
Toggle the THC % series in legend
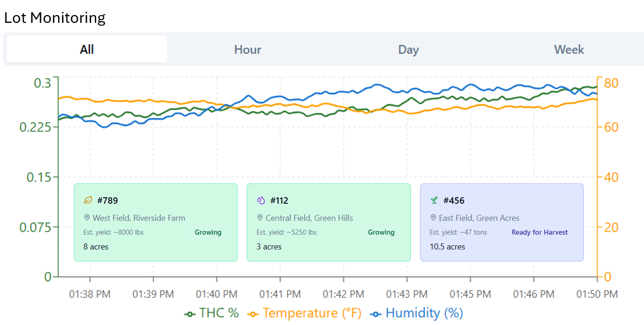point(211,313)
